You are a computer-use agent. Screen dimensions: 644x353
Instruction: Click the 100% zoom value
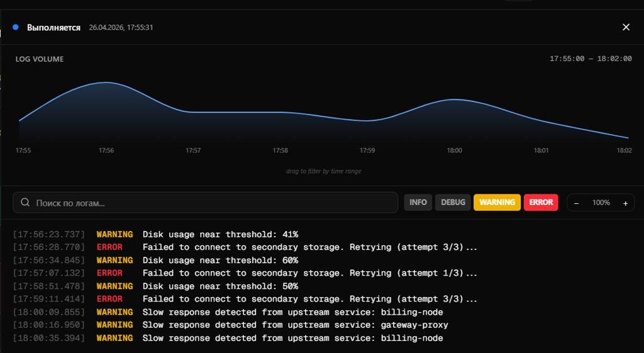click(x=601, y=203)
